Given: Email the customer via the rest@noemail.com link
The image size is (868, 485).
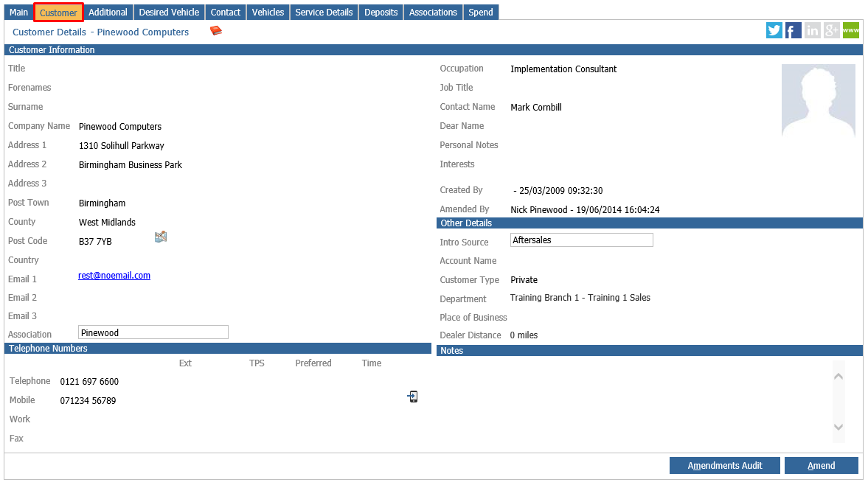Looking at the screenshot, I should pos(114,275).
